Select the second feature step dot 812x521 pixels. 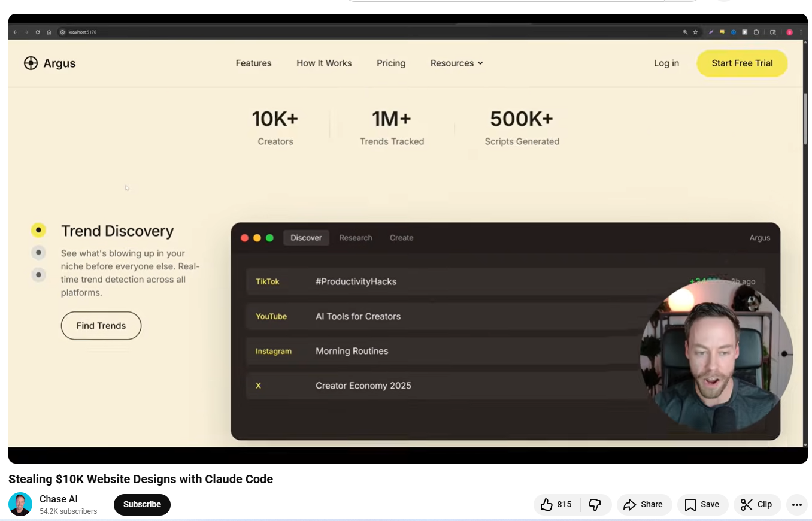pos(38,253)
